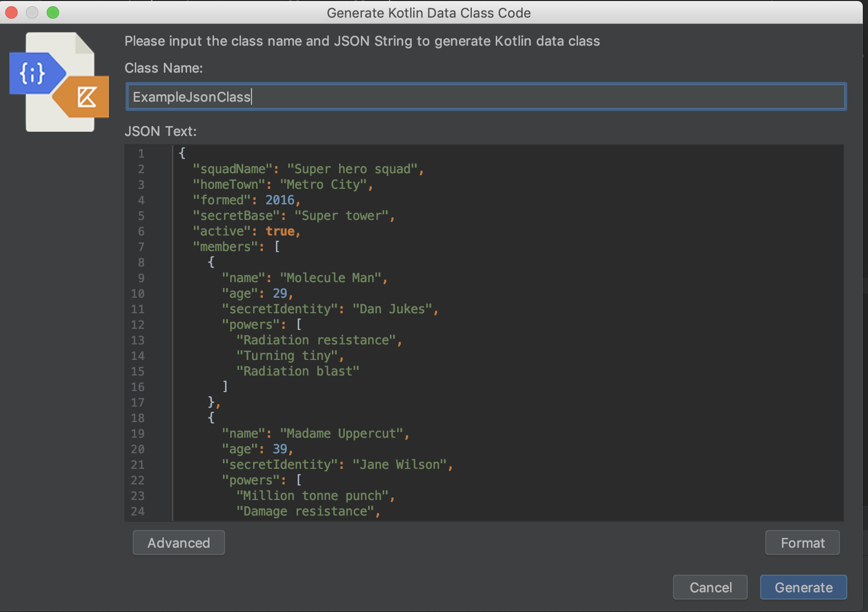
Task: Click the Generate button
Action: point(803,587)
